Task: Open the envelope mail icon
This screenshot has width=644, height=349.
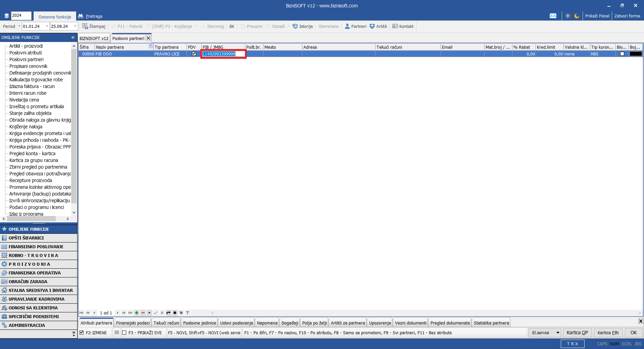Action: coord(553,16)
